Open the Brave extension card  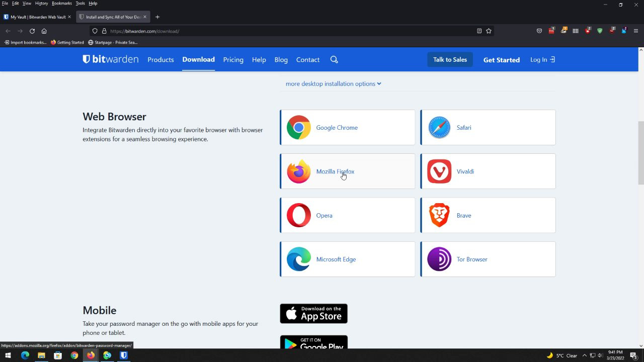tap(488, 215)
